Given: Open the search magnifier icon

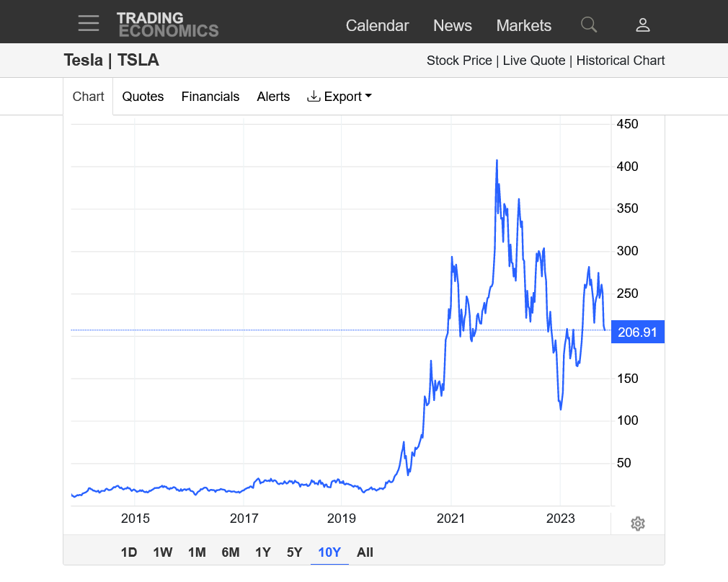Looking at the screenshot, I should [x=589, y=25].
